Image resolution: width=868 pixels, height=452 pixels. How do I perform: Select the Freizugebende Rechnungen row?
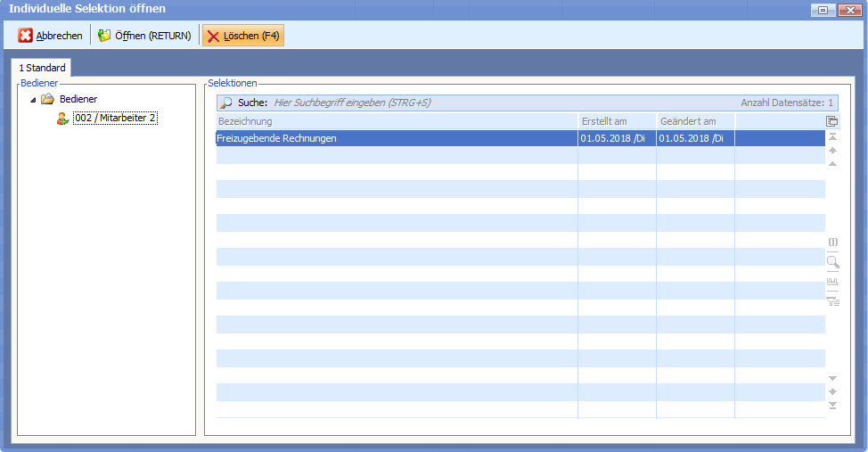click(397, 138)
